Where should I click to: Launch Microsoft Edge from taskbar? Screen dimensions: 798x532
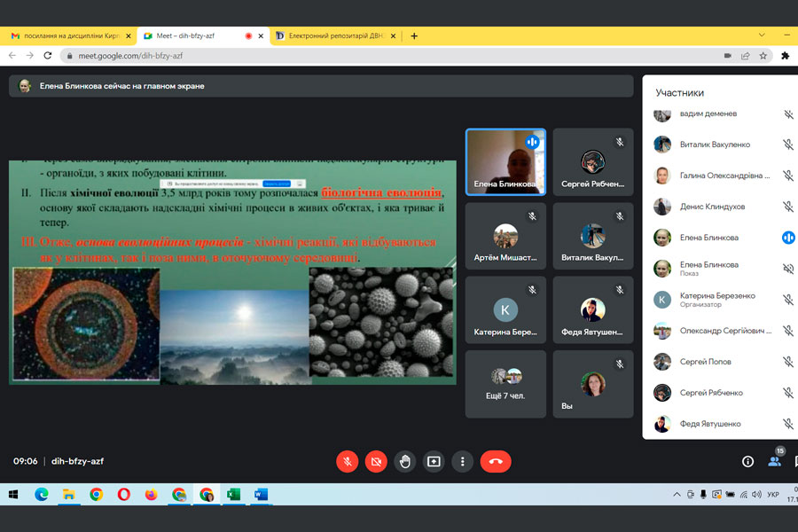click(x=41, y=495)
